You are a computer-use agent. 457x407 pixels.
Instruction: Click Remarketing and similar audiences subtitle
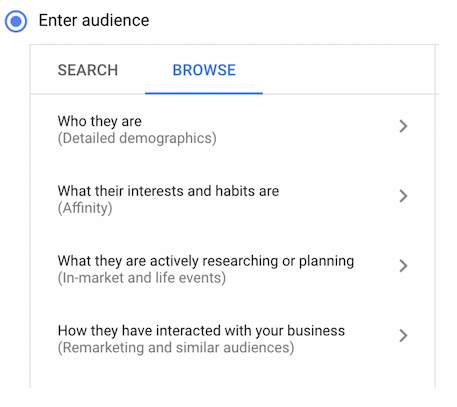(x=176, y=348)
